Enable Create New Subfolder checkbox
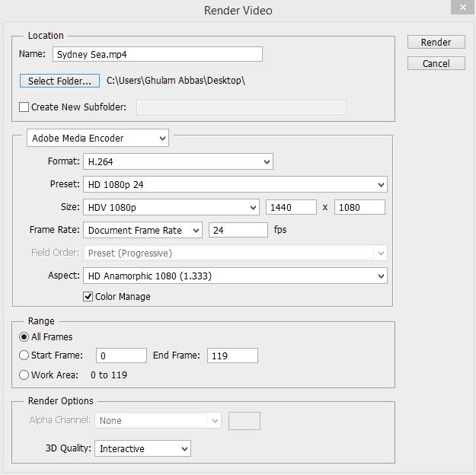Image resolution: width=476 pixels, height=475 pixels. [x=24, y=107]
